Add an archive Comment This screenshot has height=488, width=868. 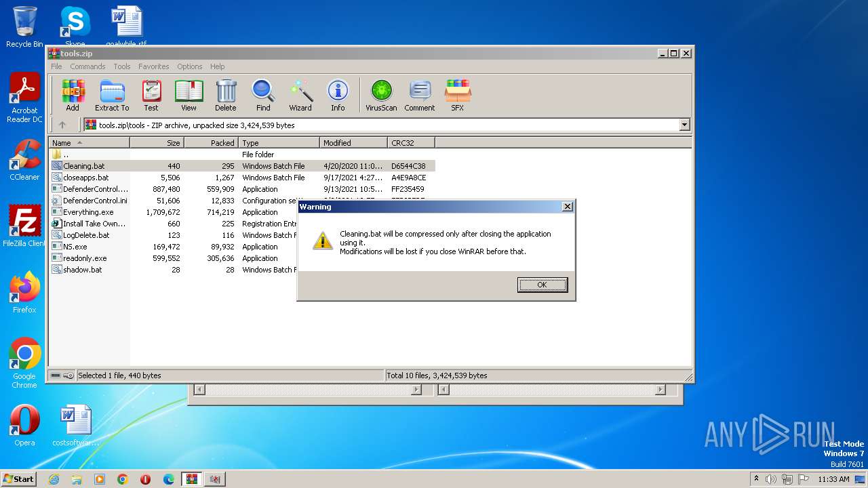pos(420,96)
